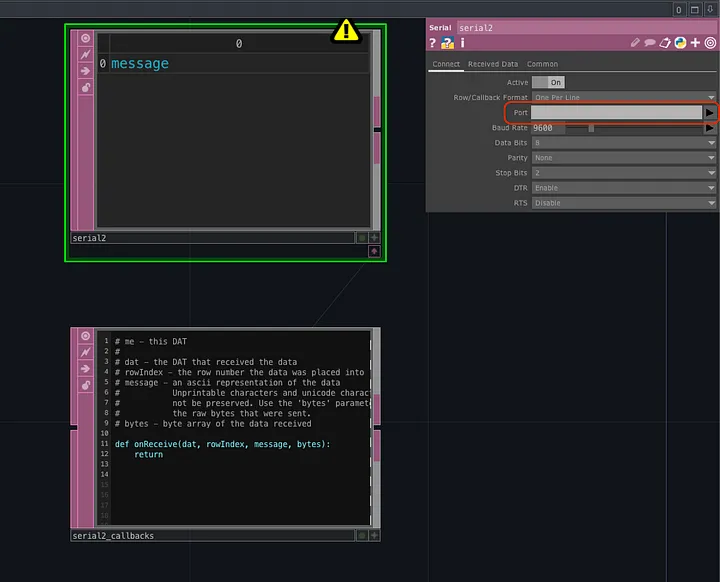Click the operator info 'i' icon

[462, 43]
